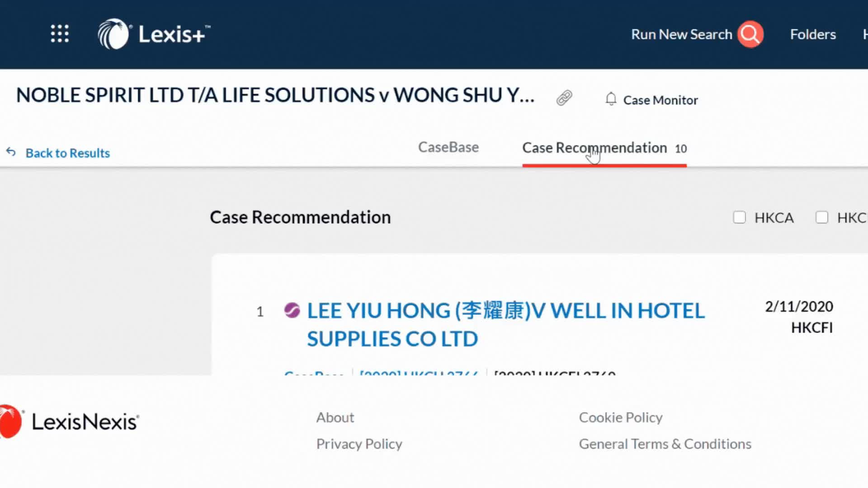The image size is (868, 488).
Task: Click the LexisNexis footer logo
Action: [x=69, y=422]
